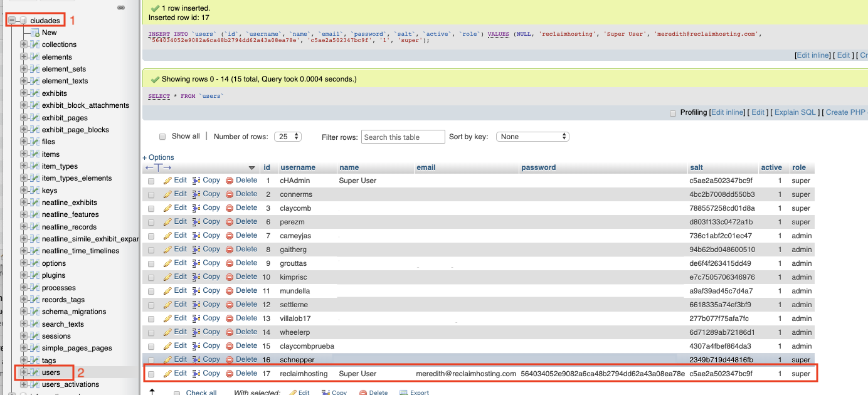Click the Delete icon for reclaimhosting row
Image resolution: width=868 pixels, height=395 pixels.
pos(230,373)
